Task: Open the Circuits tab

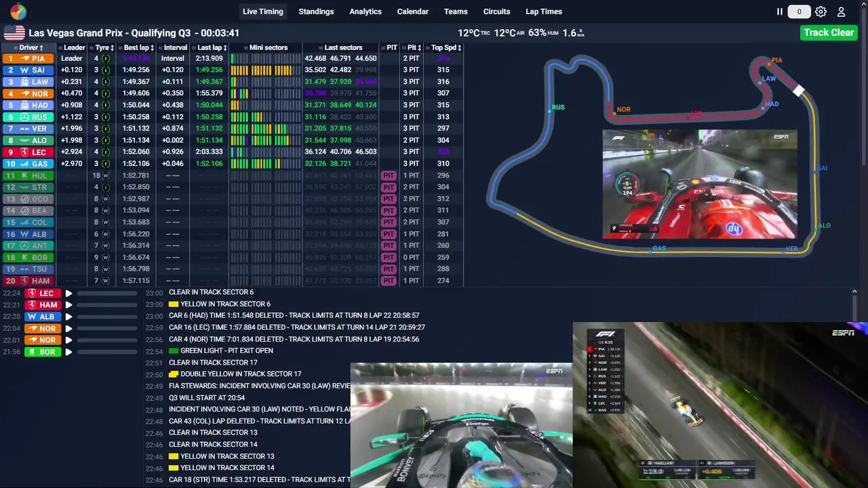Action: click(496, 12)
